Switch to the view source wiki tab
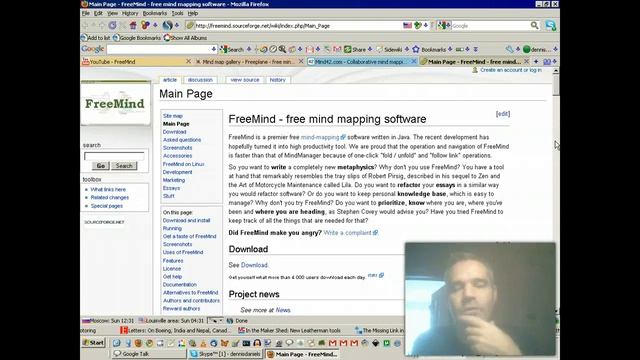This screenshot has width=640, height=360. [x=244, y=80]
